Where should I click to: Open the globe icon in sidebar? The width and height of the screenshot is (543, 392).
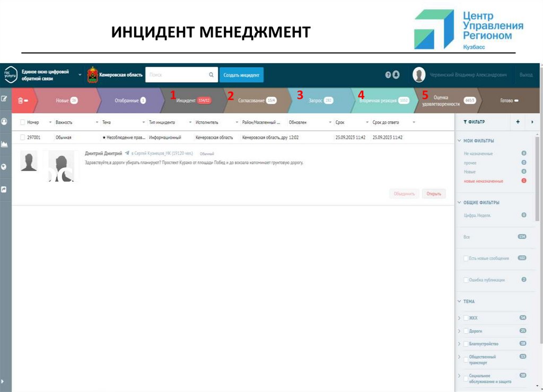pos(4,167)
